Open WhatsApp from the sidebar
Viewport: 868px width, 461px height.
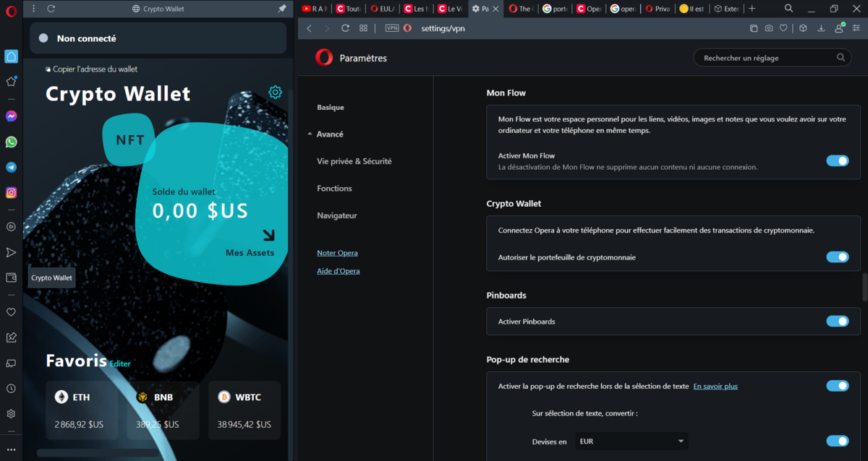click(x=12, y=142)
